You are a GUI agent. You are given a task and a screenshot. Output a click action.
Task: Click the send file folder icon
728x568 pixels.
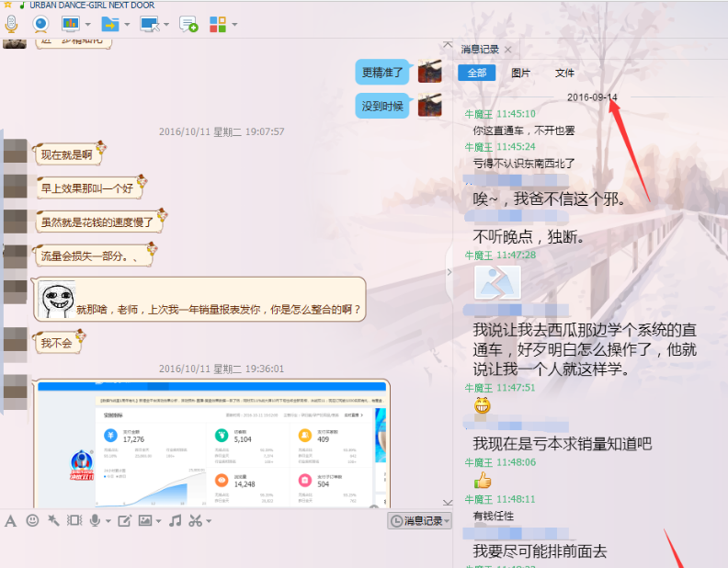pos(110,24)
